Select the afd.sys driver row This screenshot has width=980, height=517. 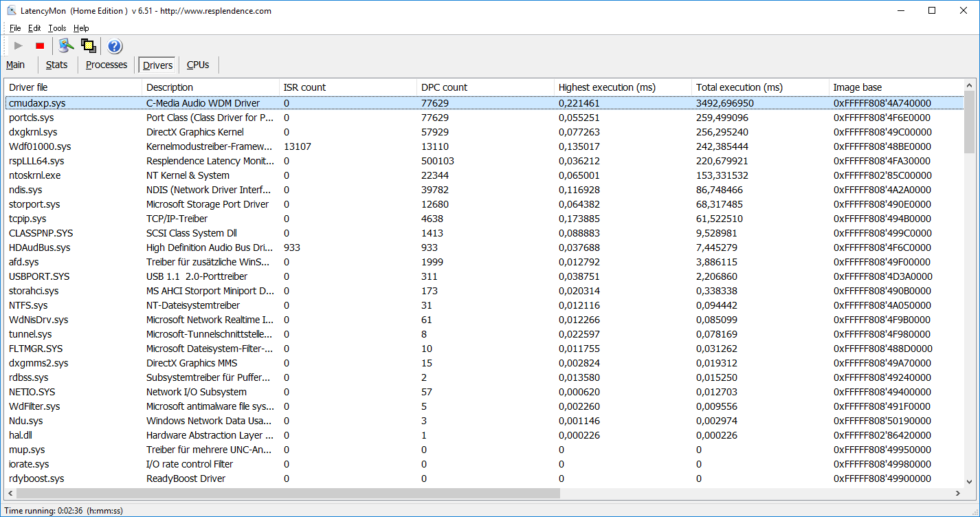coord(484,262)
